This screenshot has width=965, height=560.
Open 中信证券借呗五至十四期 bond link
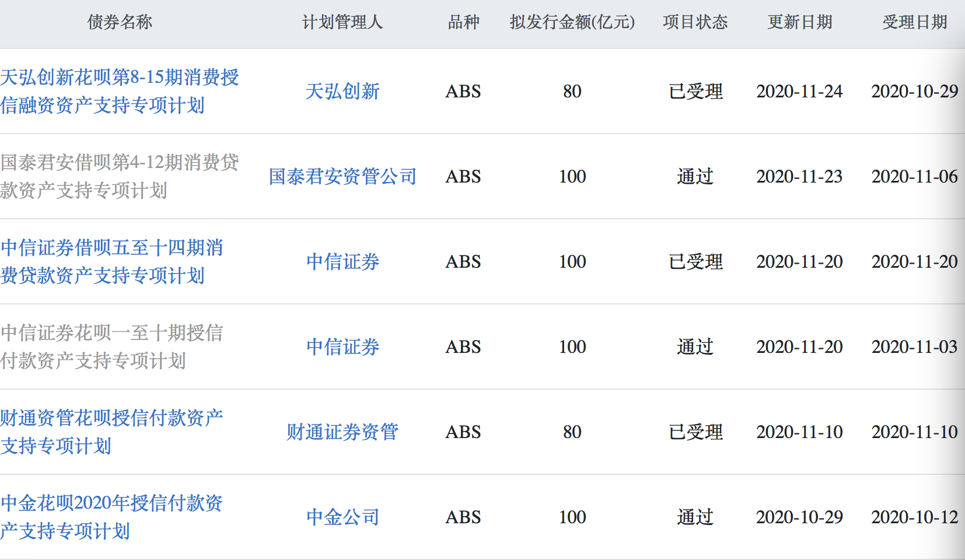click(x=112, y=261)
